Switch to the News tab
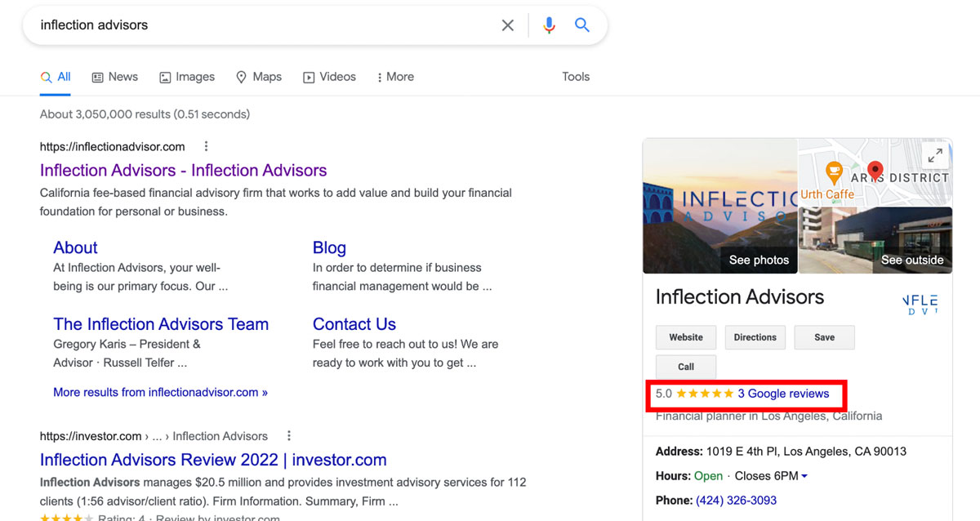The width and height of the screenshot is (980, 521). tap(114, 77)
